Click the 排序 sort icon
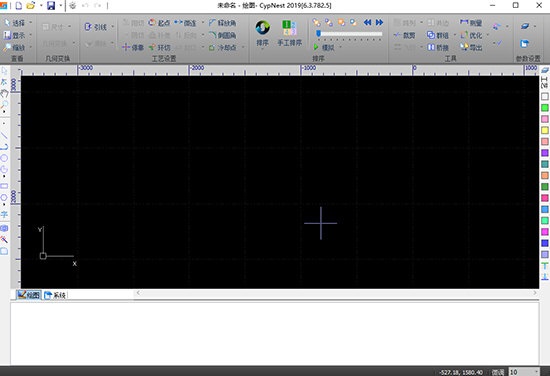550x376 pixels. point(262,28)
